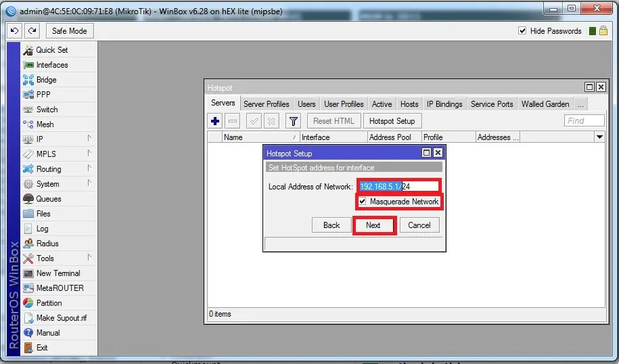Click the green status indicator icon
The width and height of the screenshot is (619, 364).
pyautogui.click(x=592, y=31)
